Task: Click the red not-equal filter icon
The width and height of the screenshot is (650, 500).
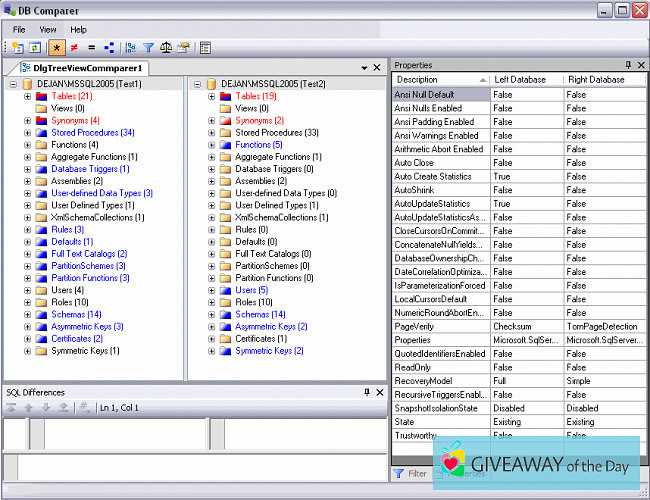Action: pyautogui.click(x=74, y=47)
